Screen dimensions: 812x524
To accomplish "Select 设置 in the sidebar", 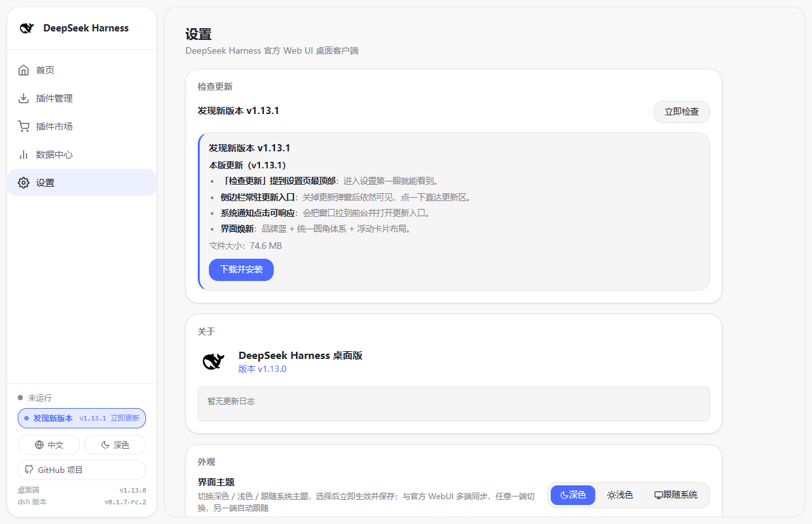I will (82, 183).
